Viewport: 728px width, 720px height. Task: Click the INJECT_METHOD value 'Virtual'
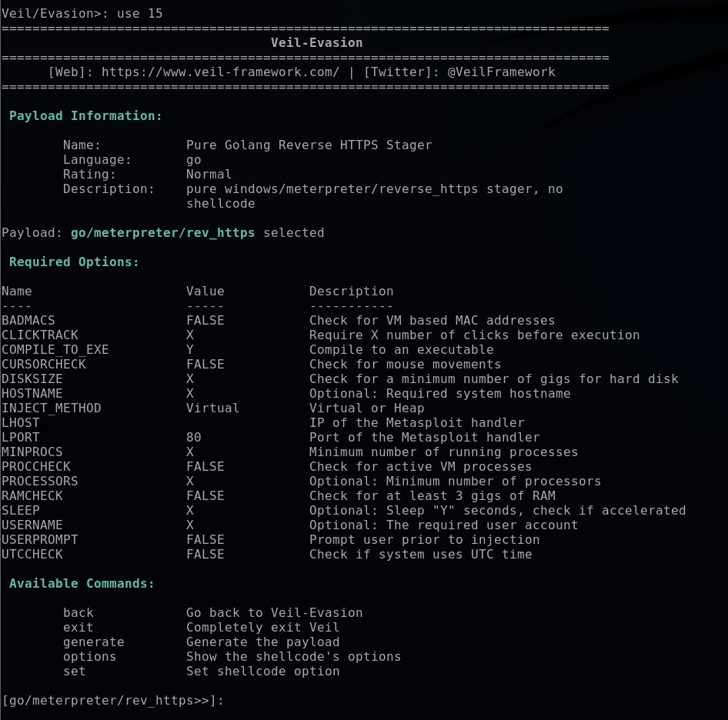[x=212, y=408]
